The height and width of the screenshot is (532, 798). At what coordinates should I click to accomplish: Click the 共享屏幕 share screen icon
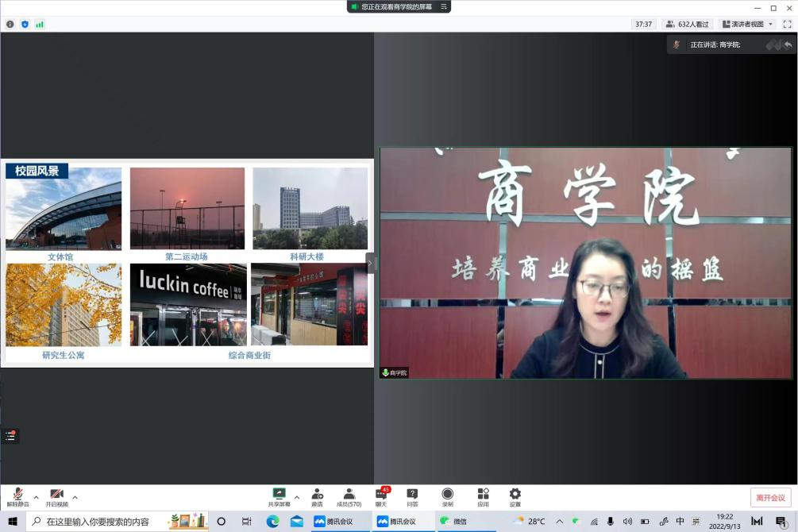click(x=279, y=497)
